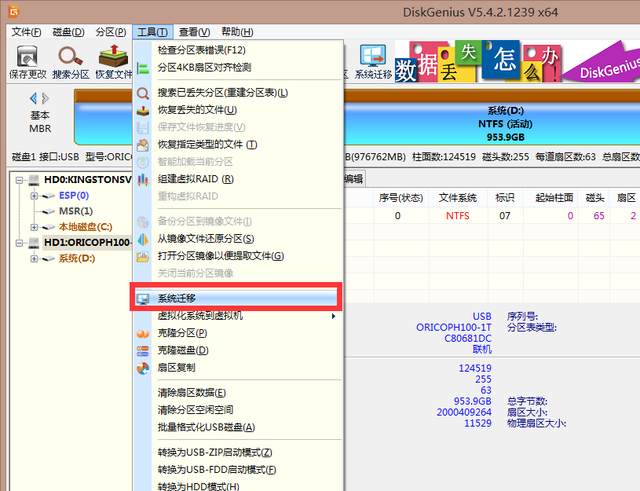Open the 磁盘(D) menu
This screenshot has width=640, height=491.
[x=68, y=32]
